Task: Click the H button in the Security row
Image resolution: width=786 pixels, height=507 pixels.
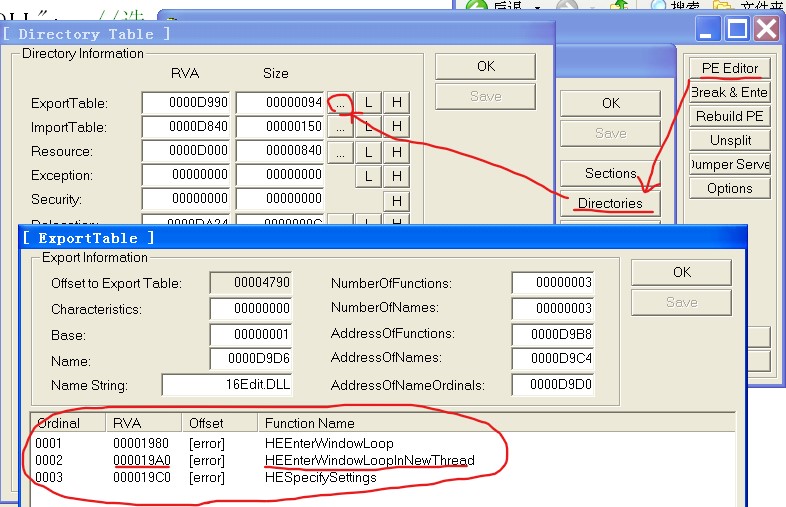Action: click(397, 199)
